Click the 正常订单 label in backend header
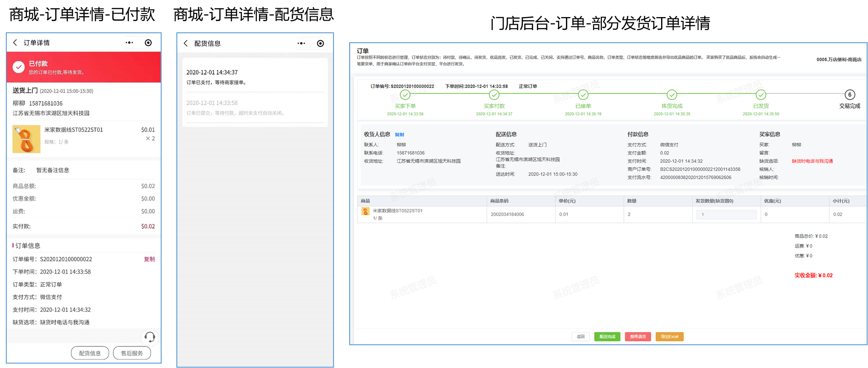 (x=528, y=86)
